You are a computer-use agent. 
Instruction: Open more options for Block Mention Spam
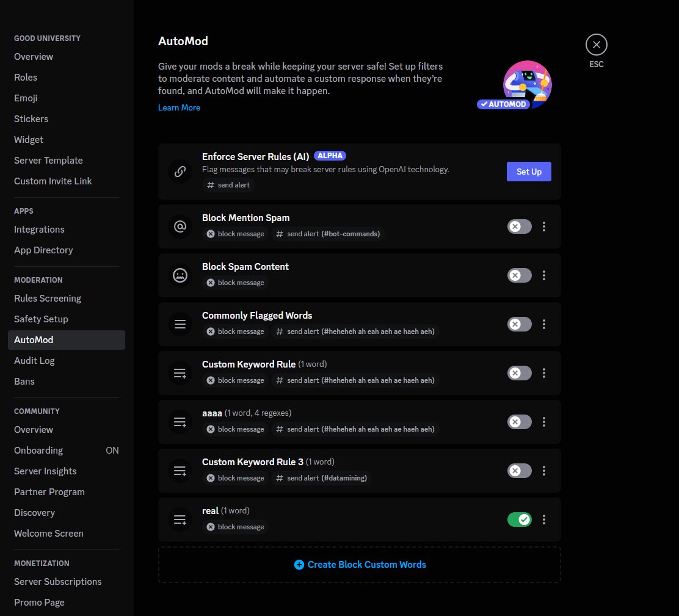[544, 226]
